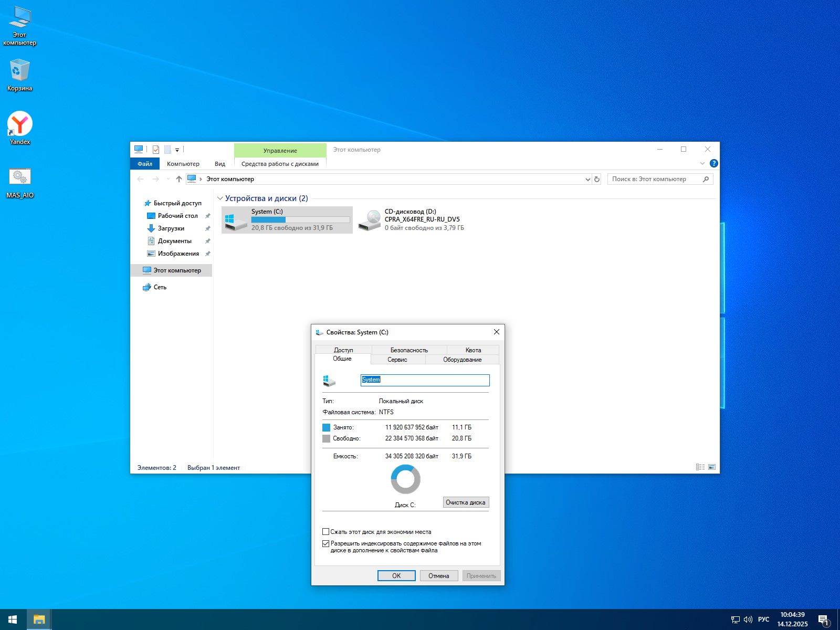
Task: Expand the ribbon using the chevron
Action: 702,163
